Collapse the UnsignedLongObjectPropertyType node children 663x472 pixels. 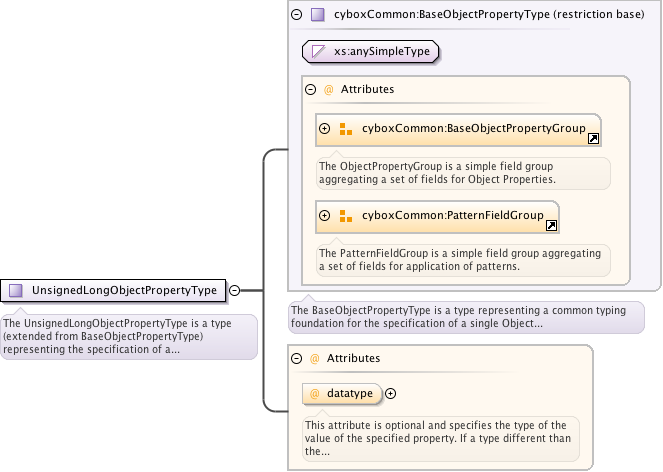click(x=234, y=291)
